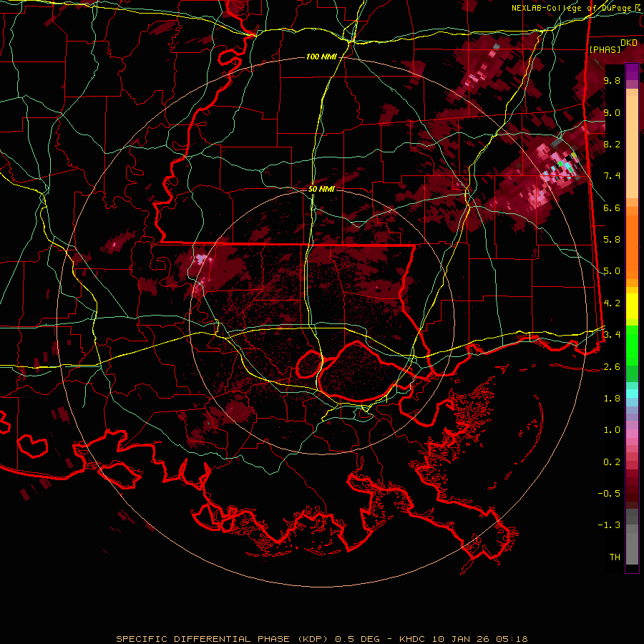Viewport: 644px width, 644px height.
Task: Click the 5.0 value on the color scale
Action: [x=612, y=271]
